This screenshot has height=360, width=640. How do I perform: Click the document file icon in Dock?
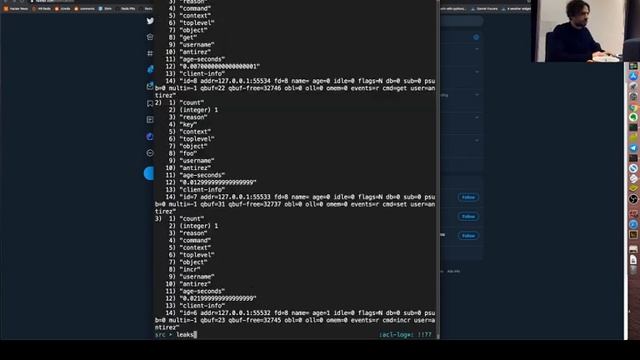pos(633,260)
